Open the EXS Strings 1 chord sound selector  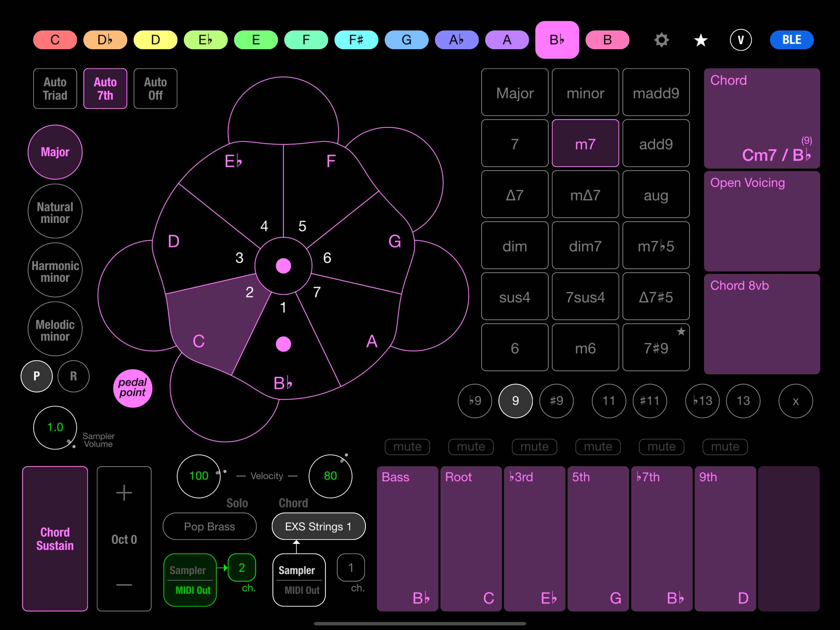(318, 526)
